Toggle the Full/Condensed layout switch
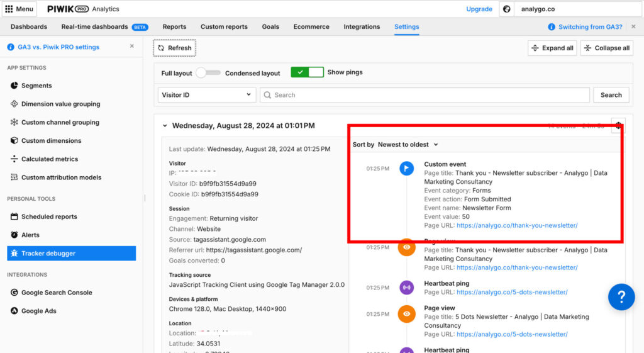Screen dimensions: 644x353 (x=208, y=73)
